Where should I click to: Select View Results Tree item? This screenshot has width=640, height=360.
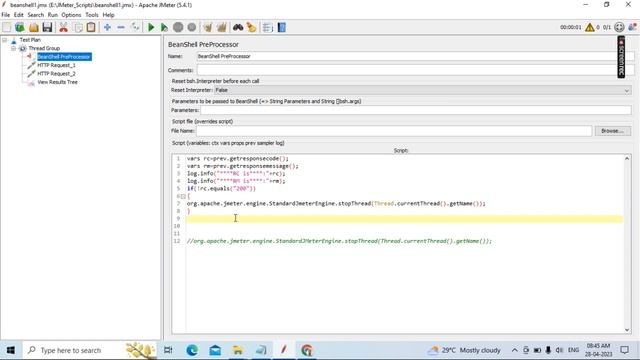click(x=57, y=82)
